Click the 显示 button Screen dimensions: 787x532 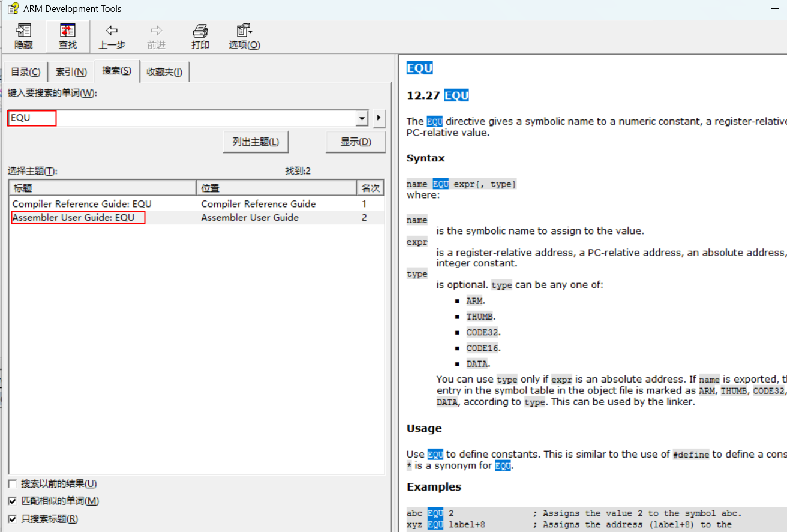pyautogui.click(x=355, y=142)
